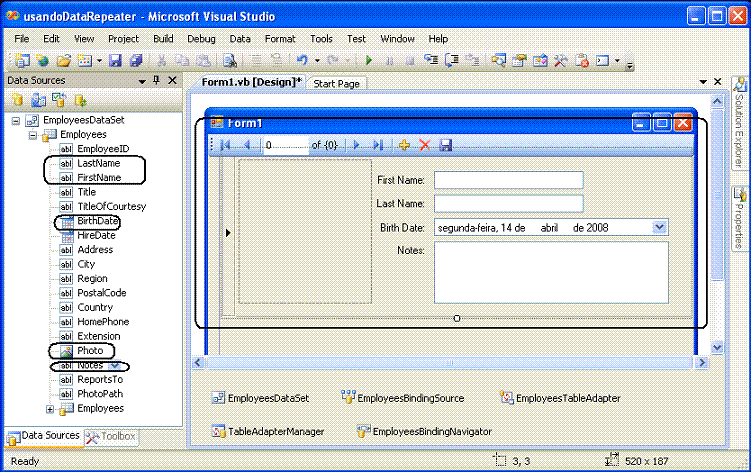Open the main toolbar options overflow arrow

click(630, 65)
